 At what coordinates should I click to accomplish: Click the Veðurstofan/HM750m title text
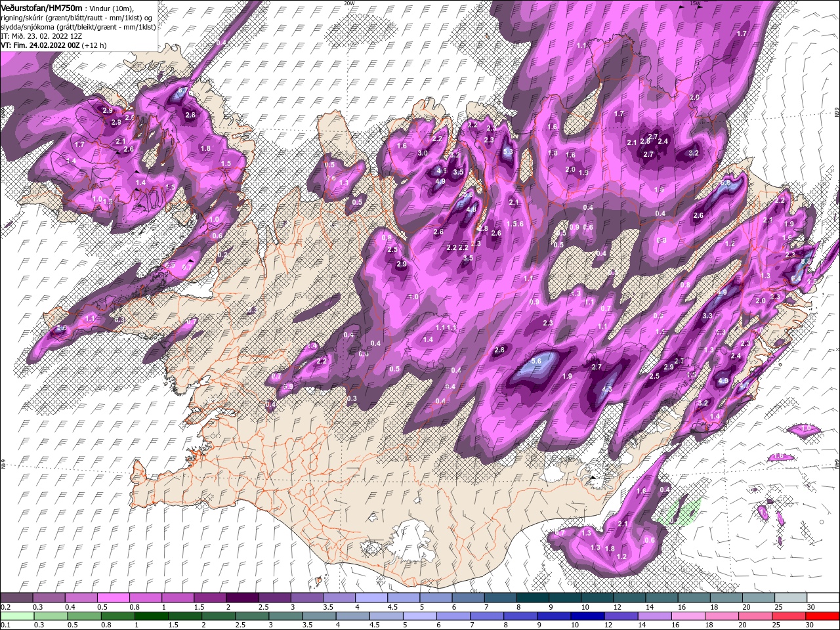[41, 7]
